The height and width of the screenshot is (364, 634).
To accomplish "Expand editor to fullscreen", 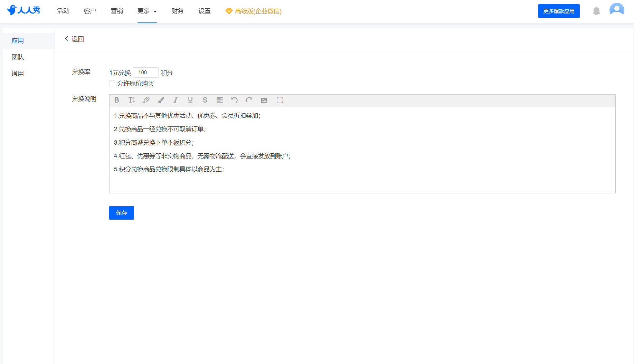I will (280, 100).
